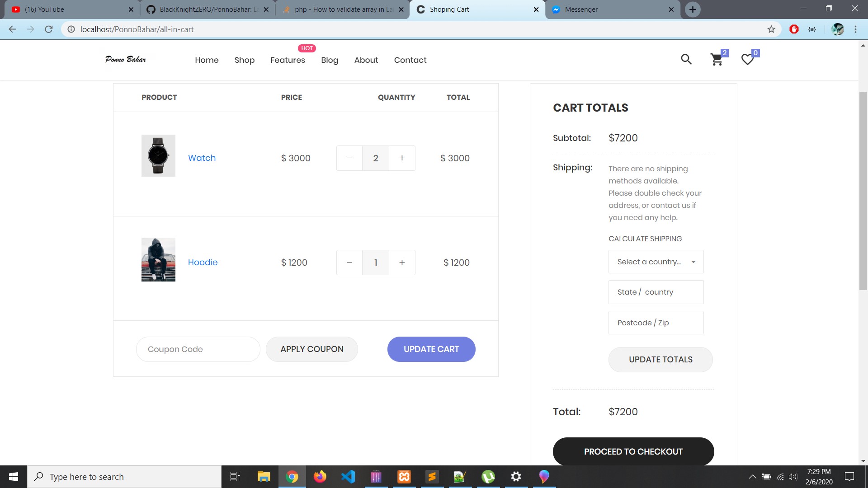Open the Select a country dropdown

click(x=656, y=261)
